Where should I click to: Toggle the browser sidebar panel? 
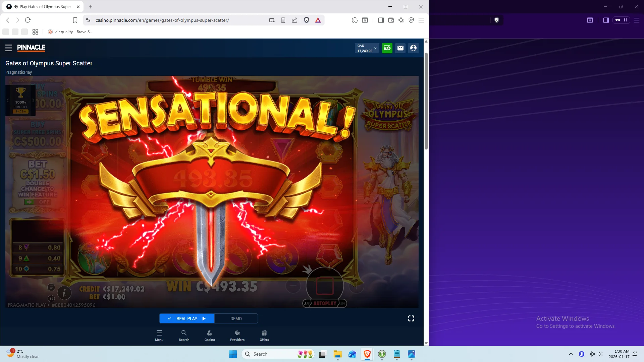pos(381,20)
